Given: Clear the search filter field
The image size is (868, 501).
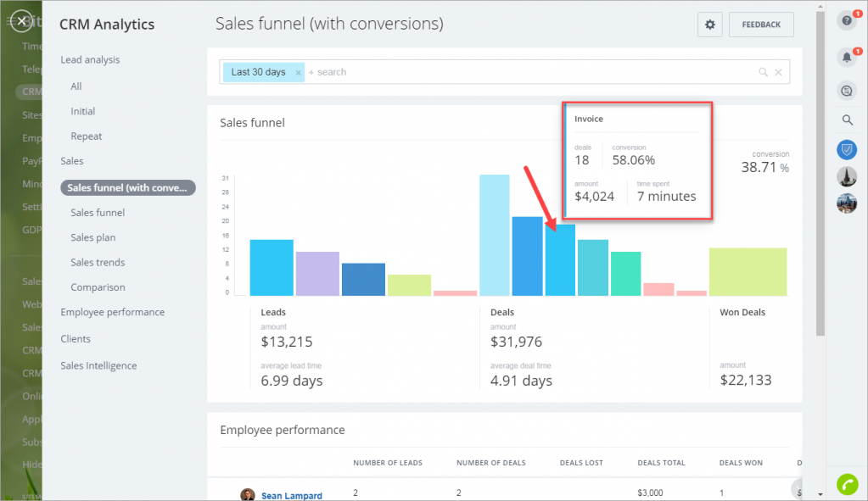Looking at the screenshot, I should coord(778,73).
